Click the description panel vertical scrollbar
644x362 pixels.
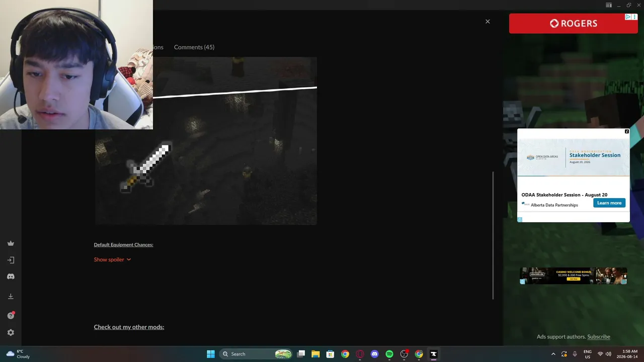tap(493, 235)
